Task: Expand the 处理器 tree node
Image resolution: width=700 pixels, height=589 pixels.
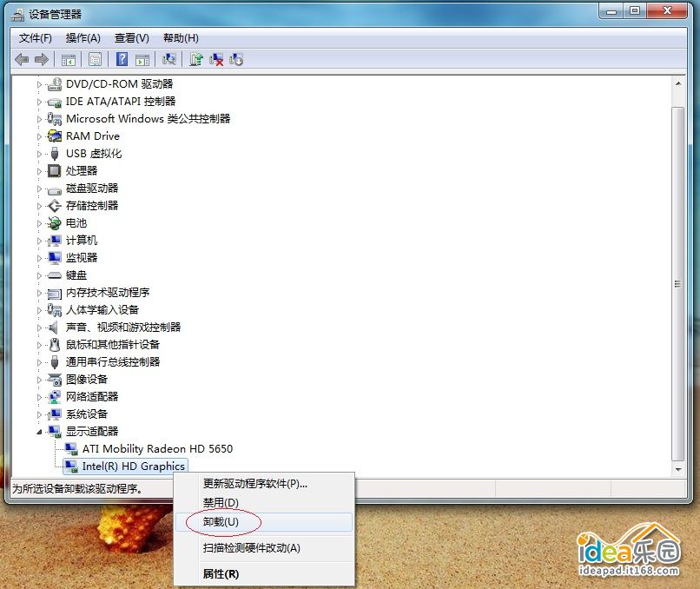Action: tap(39, 171)
